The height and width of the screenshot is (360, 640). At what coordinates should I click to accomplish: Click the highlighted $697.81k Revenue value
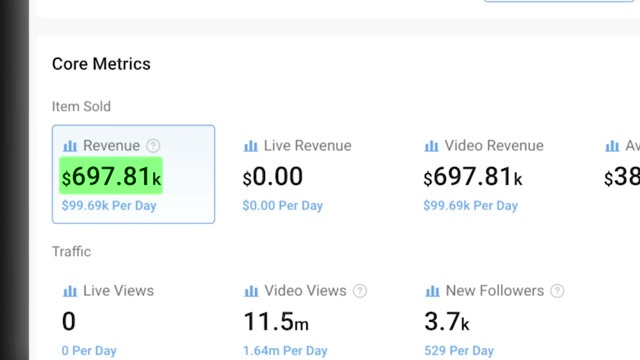coord(111,176)
